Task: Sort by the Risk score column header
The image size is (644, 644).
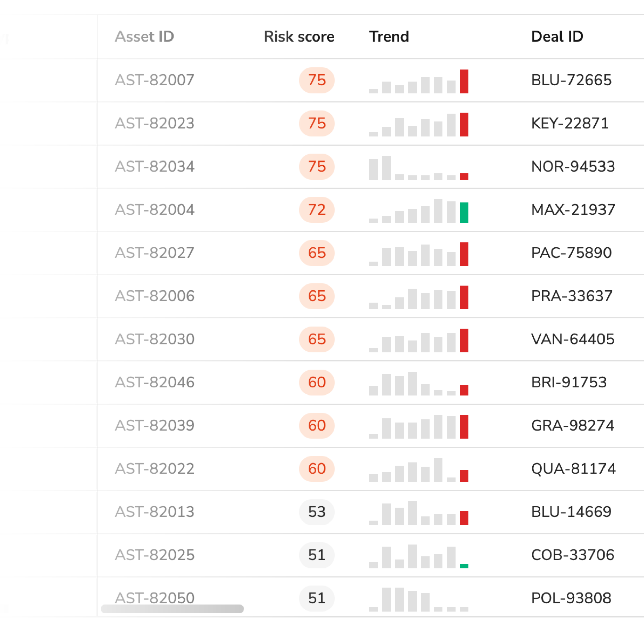Action: pos(299,37)
